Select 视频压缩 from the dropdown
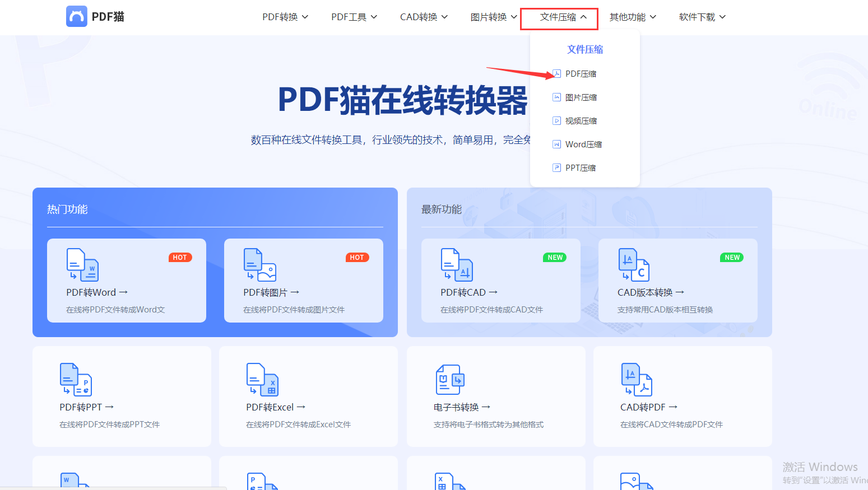This screenshot has width=868, height=490. click(x=581, y=120)
